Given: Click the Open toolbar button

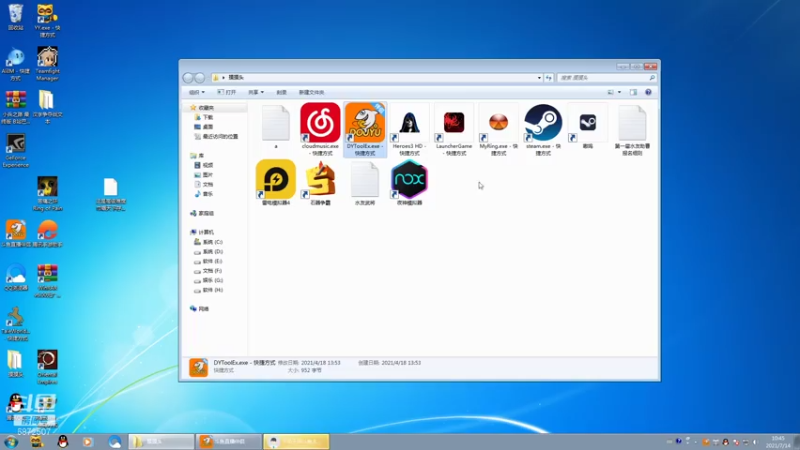Looking at the screenshot, I should tap(227, 92).
